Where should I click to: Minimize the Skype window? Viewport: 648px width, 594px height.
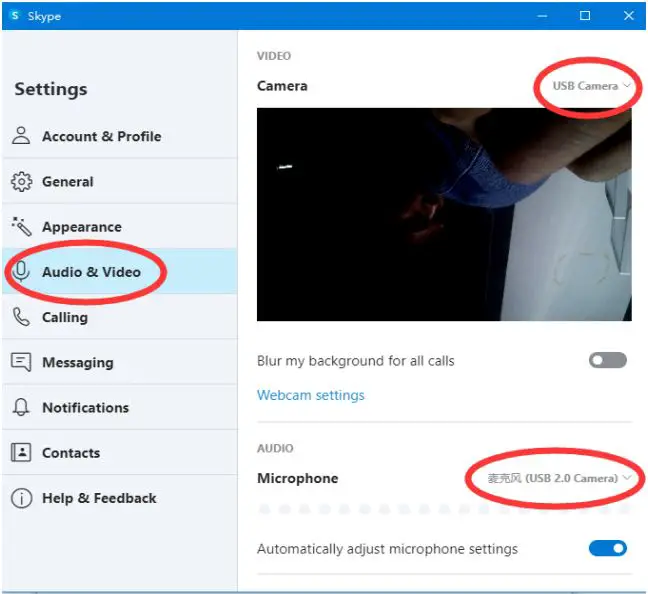pyautogui.click(x=542, y=16)
